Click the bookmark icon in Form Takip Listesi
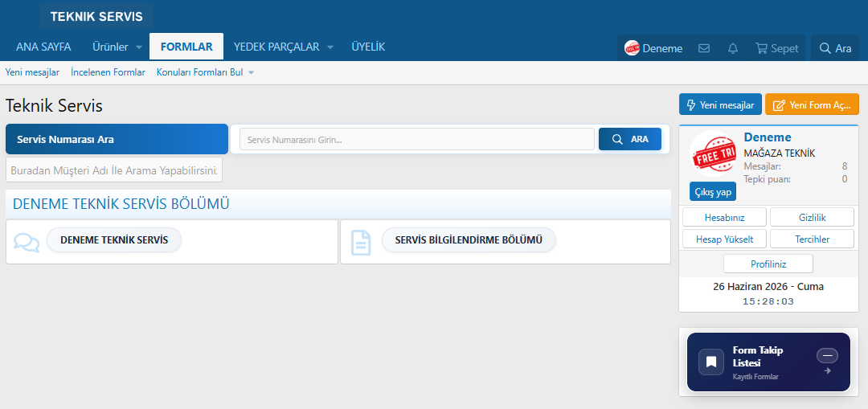 click(x=711, y=362)
